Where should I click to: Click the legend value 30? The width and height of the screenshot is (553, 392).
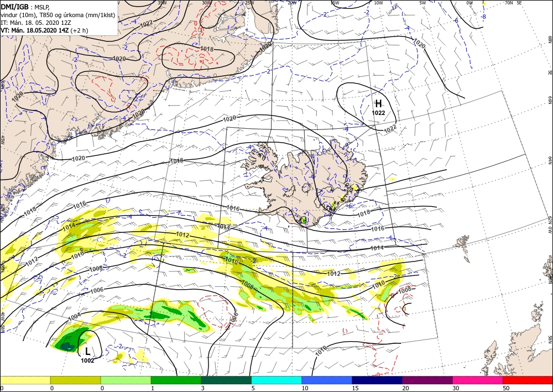coord(456,389)
